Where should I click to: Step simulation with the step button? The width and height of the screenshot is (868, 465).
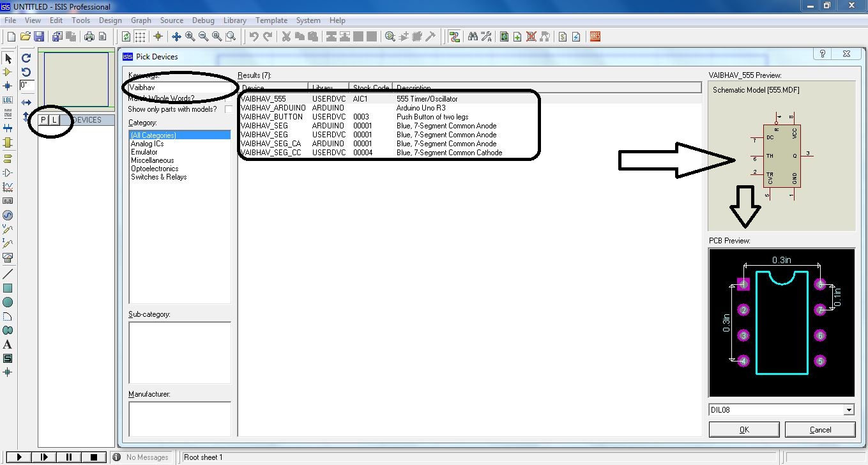[44, 457]
